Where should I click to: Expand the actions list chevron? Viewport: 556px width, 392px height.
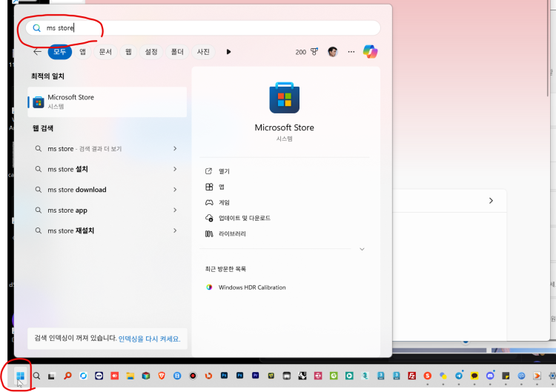click(x=362, y=250)
